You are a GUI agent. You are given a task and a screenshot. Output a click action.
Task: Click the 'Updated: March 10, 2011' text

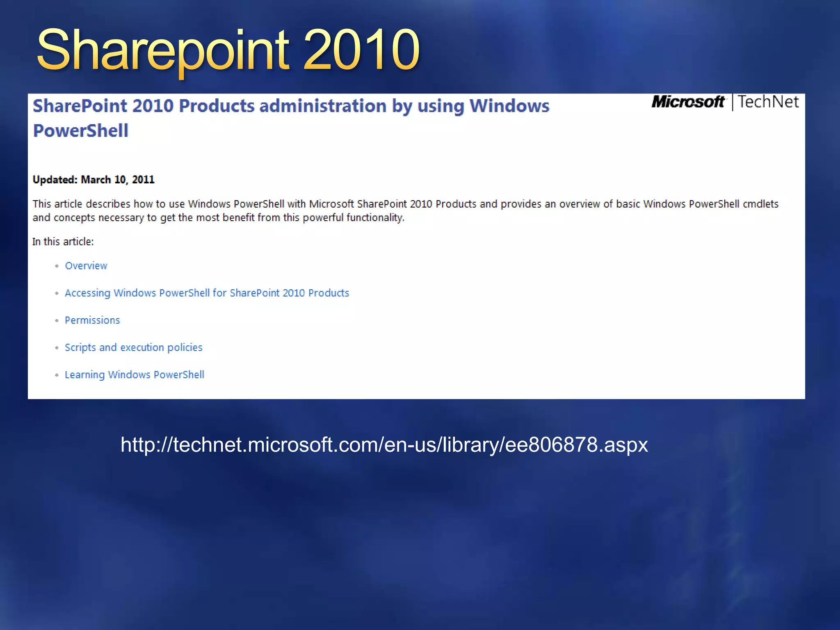tap(94, 180)
